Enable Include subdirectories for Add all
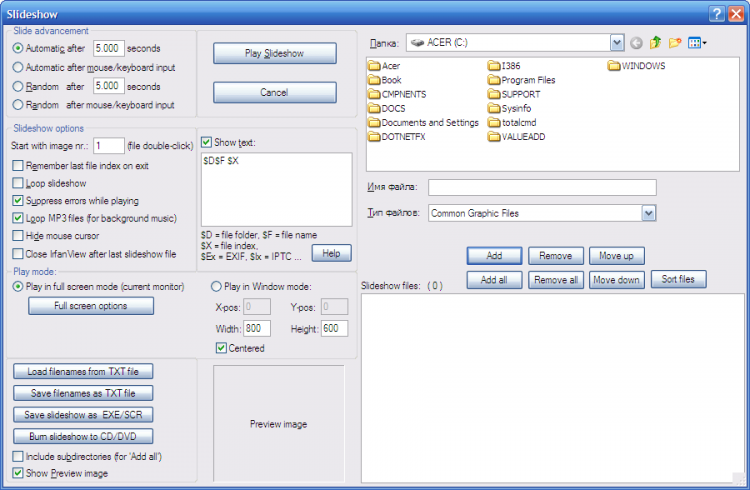This screenshot has height=490, width=750. (18, 456)
